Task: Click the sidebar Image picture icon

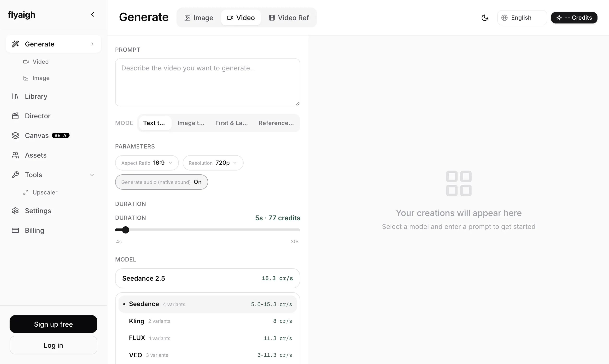Action: (26, 78)
